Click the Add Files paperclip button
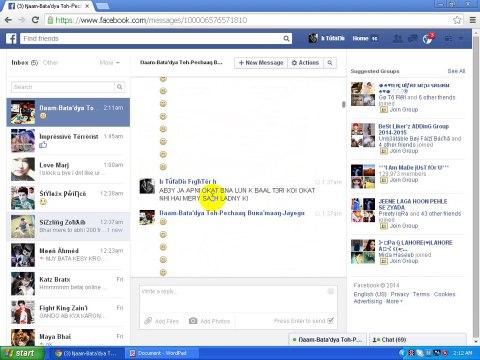The height and width of the screenshot is (360, 480). tap(162, 321)
